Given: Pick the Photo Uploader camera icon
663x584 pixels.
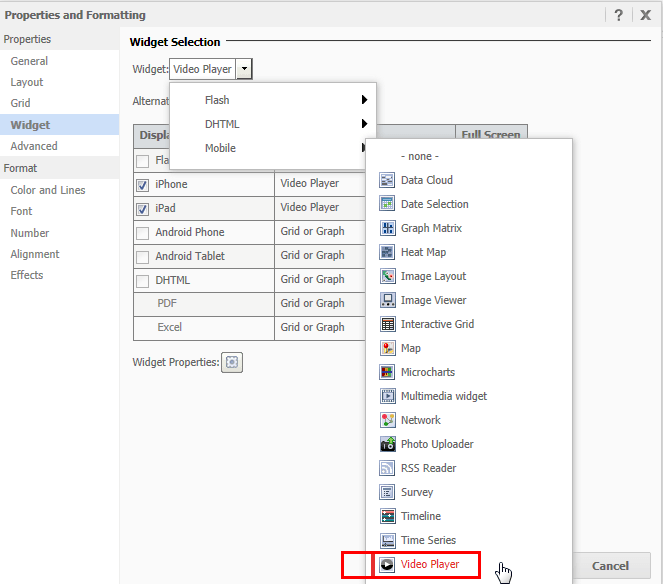Looking at the screenshot, I should click(388, 444).
